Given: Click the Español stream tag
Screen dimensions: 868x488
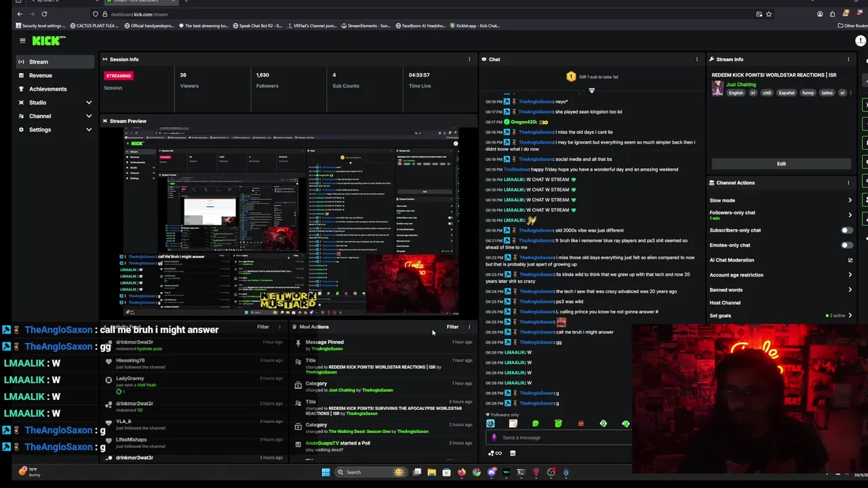Looking at the screenshot, I should click(786, 93).
